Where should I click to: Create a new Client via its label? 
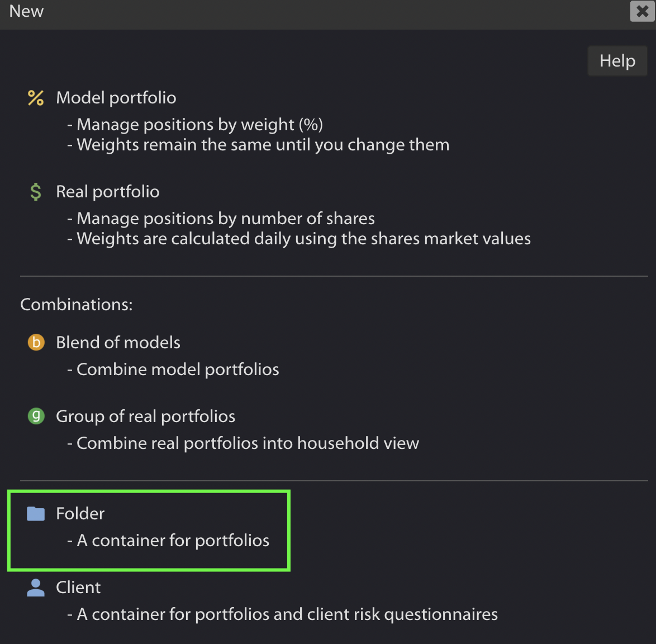pyautogui.click(x=78, y=588)
